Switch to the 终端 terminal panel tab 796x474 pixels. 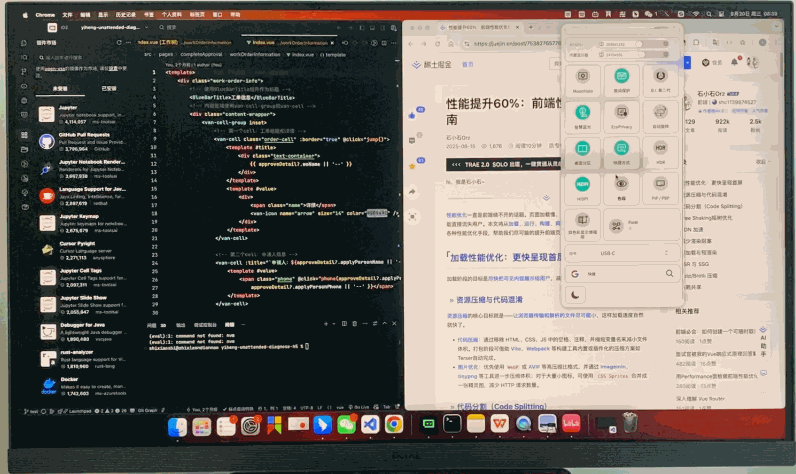230,325
